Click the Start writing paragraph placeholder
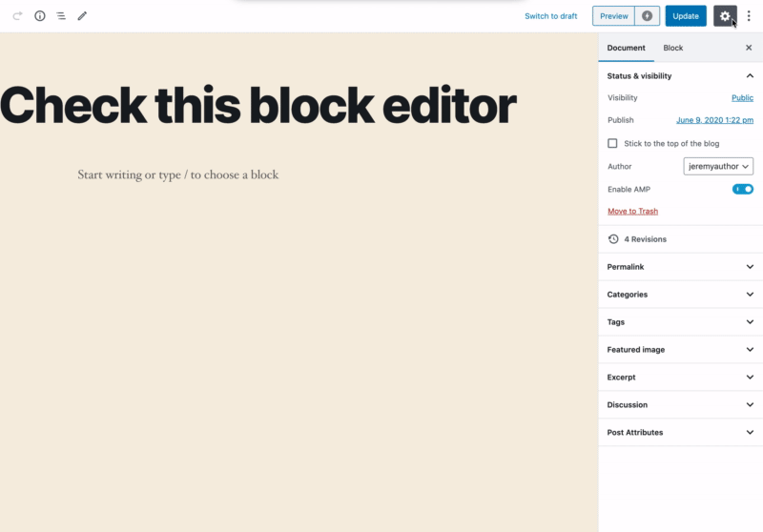 (178, 174)
